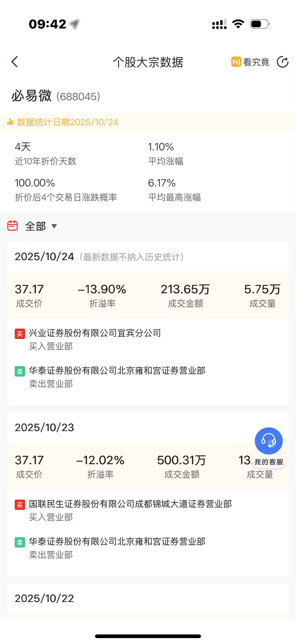Tap the 必易微 stock name

31,96
